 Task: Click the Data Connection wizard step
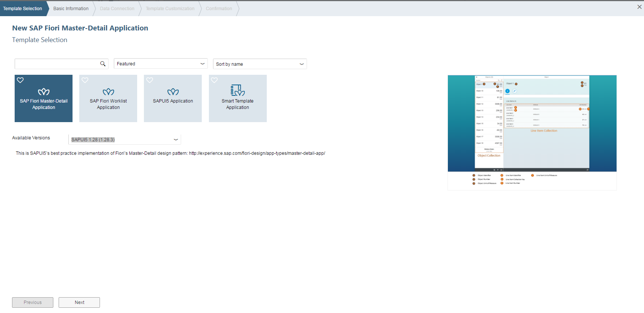(117, 9)
